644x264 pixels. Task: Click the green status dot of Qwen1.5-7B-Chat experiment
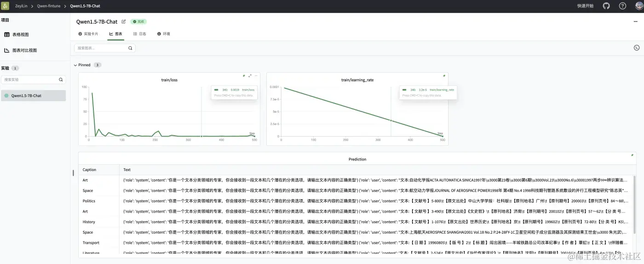[6, 96]
